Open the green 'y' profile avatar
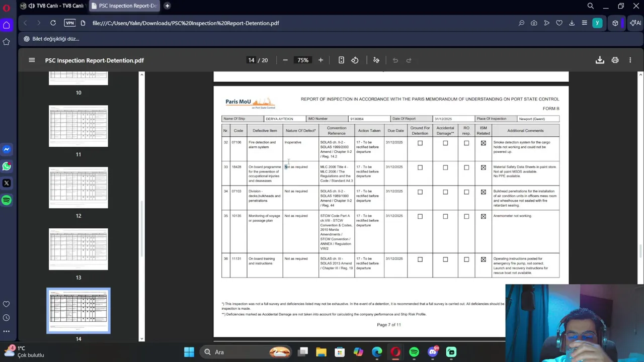Screen dimensions: 644x362 (597, 23)
